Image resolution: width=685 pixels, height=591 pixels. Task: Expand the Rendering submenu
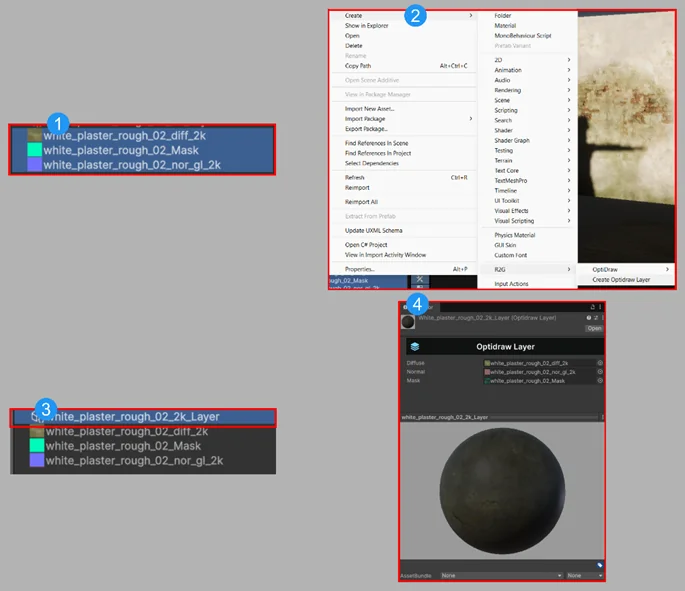coord(528,90)
